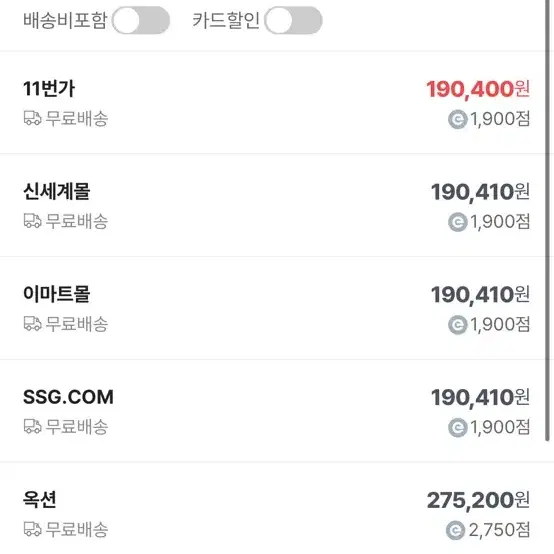Screen dimensions: 554x554
Task: Toggle the 배송비포함 switch on
Action: [x=141, y=20]
